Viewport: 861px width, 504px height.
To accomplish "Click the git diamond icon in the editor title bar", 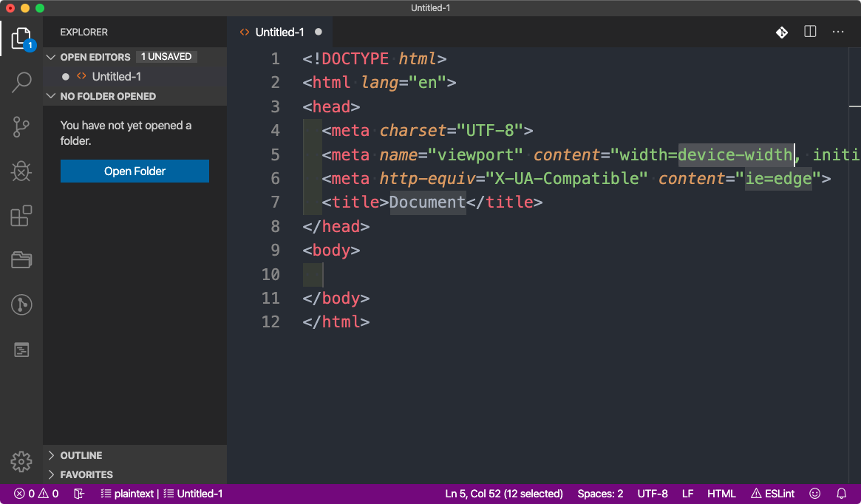I will coord(781,32).
